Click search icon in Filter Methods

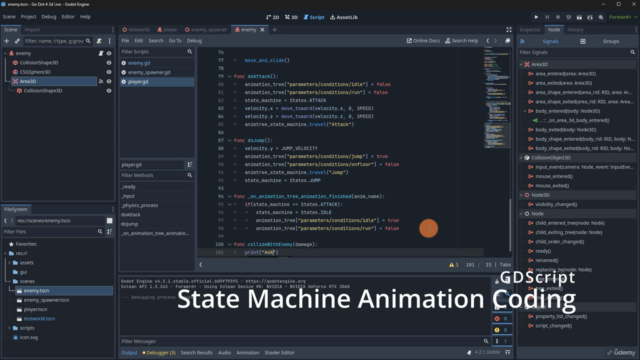(x=190, y=175)
